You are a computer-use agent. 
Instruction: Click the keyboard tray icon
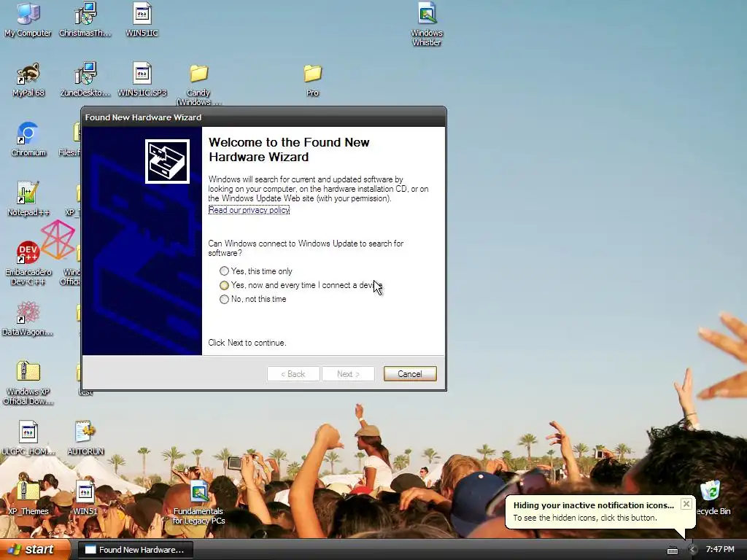click(672, 550)
